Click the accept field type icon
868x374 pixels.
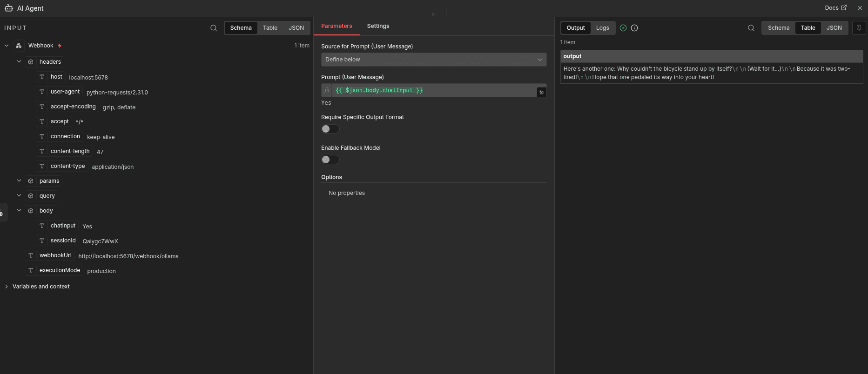coord(42,121)
